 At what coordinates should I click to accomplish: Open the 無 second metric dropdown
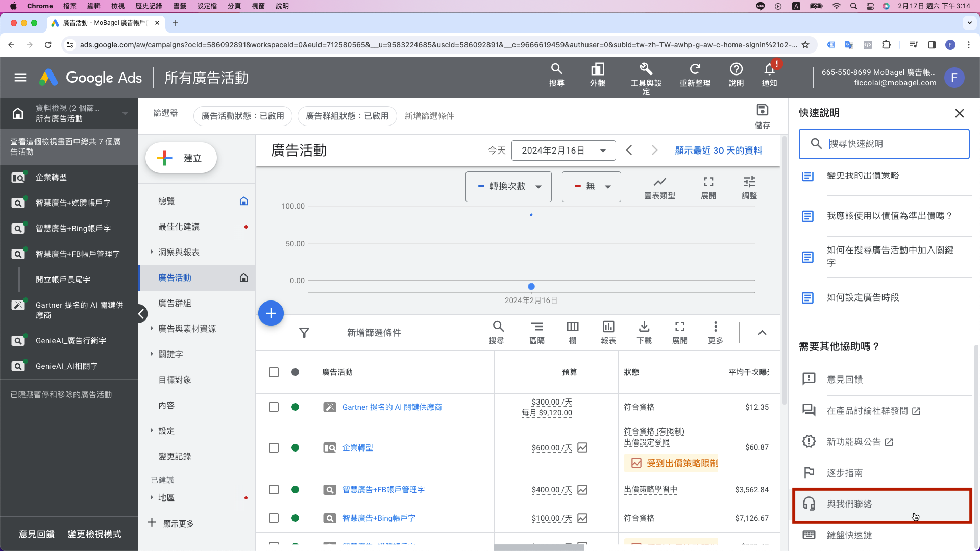tap(591, 187)
